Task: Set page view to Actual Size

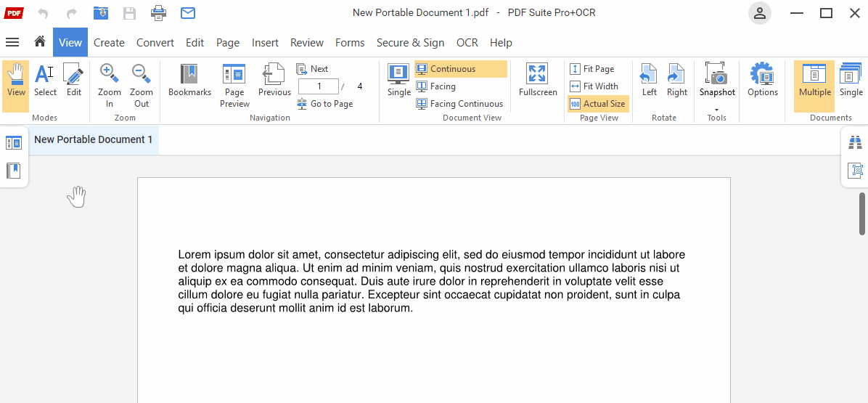Action: pos(599,104)
